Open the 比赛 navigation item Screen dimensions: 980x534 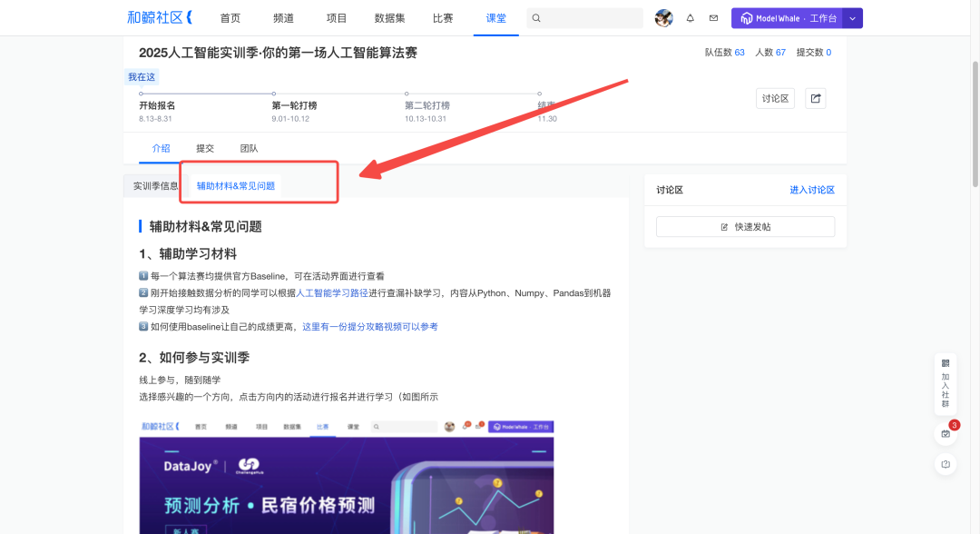(x=443, y=18)
